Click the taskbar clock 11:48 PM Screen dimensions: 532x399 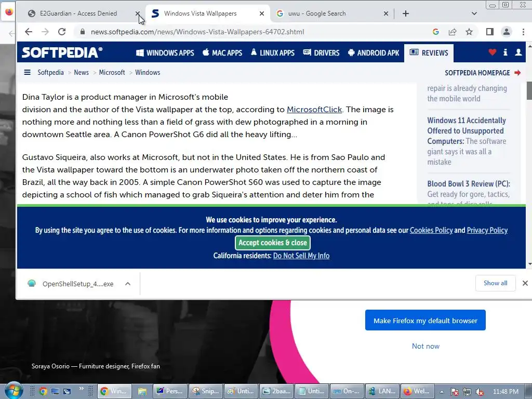coord(506,391)
